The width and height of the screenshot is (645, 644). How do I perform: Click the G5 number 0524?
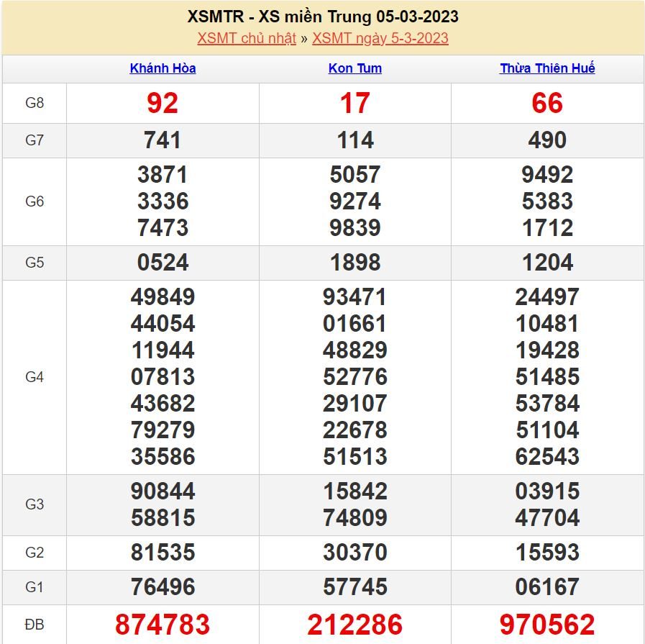[x=163, y=263]
